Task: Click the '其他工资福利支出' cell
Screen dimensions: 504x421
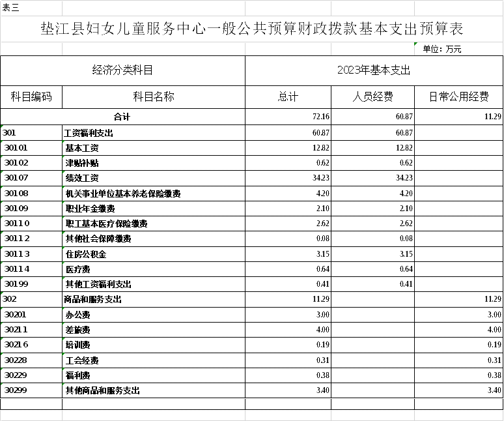Action: point(154,284)
